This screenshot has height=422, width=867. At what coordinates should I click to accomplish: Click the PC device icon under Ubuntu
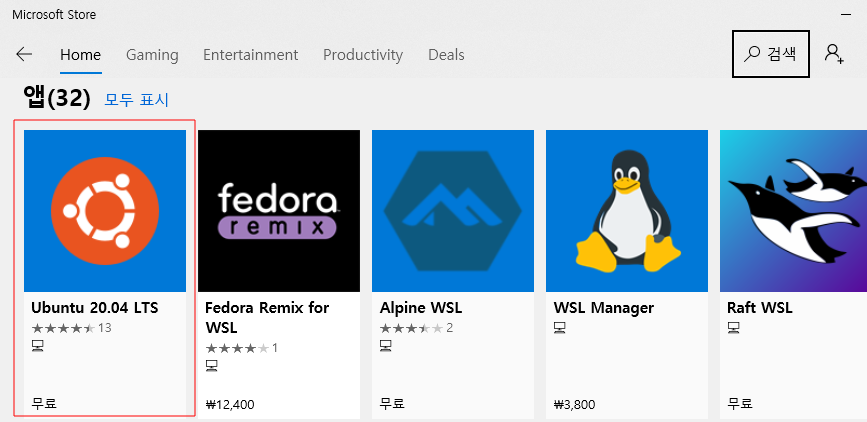click(x=38, y=346)
